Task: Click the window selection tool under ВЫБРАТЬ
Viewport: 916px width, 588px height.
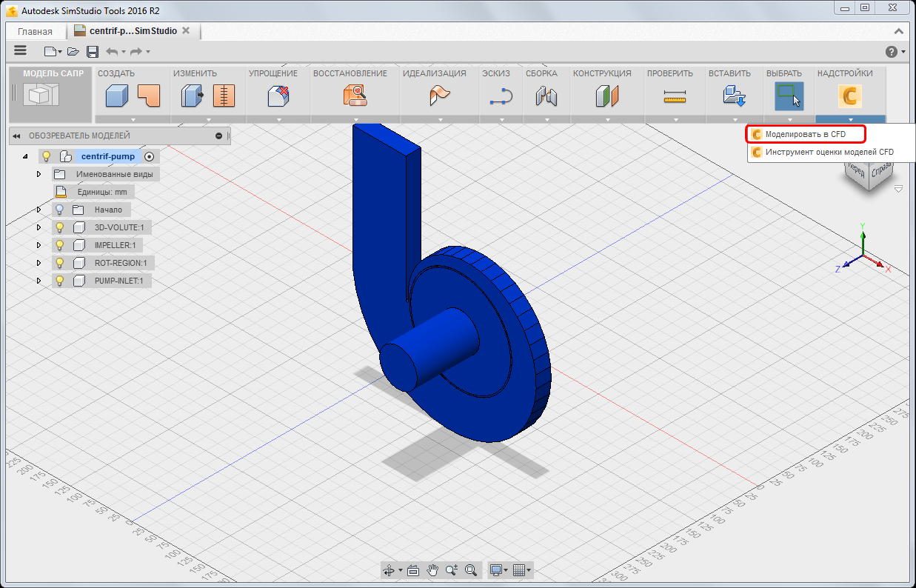Action: (x=789, y=96)
